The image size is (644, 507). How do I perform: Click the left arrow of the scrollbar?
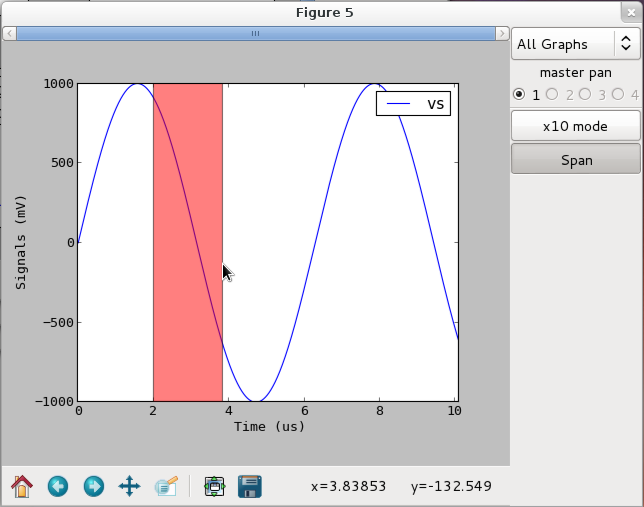click(9, 33)
